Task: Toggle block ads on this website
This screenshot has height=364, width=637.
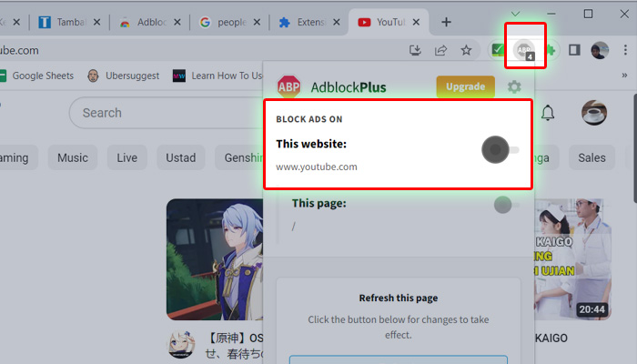Action: tap(500, 150)
